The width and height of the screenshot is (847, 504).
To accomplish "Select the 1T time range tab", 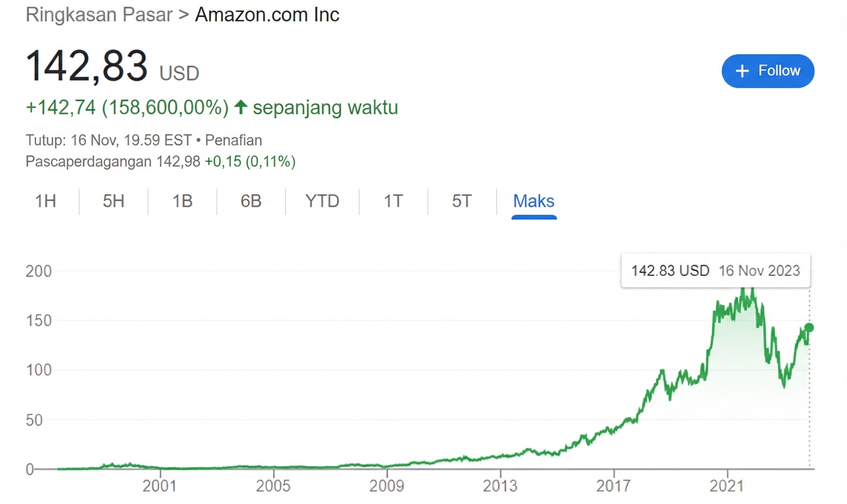I will (393, 201).
